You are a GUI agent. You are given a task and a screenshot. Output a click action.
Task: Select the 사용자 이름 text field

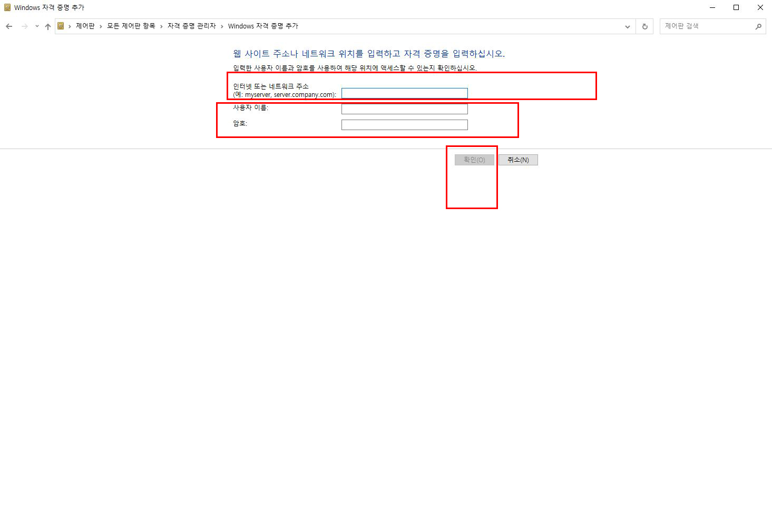[405, 109]
